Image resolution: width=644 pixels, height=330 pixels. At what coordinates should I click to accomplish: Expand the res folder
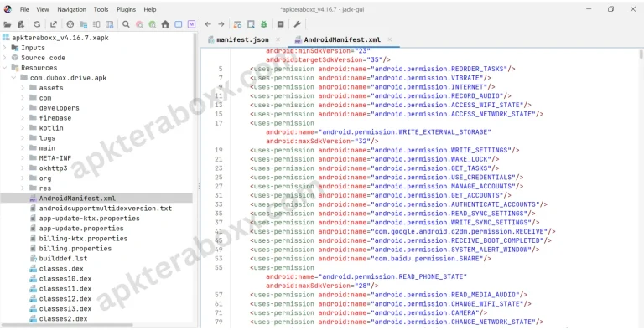pyautogui.click(x=23, y=188)
